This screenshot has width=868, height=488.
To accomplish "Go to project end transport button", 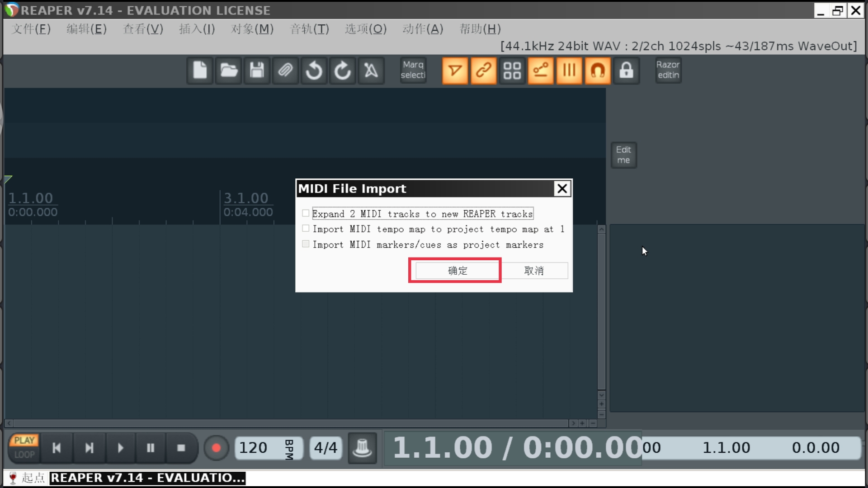I will click(x=90, y=448).
